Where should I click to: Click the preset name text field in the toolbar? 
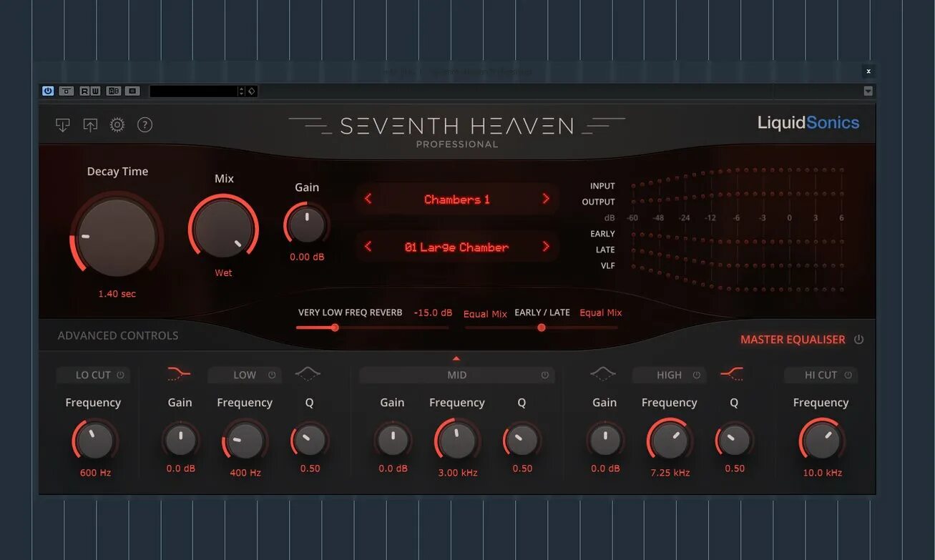point(193,91)
